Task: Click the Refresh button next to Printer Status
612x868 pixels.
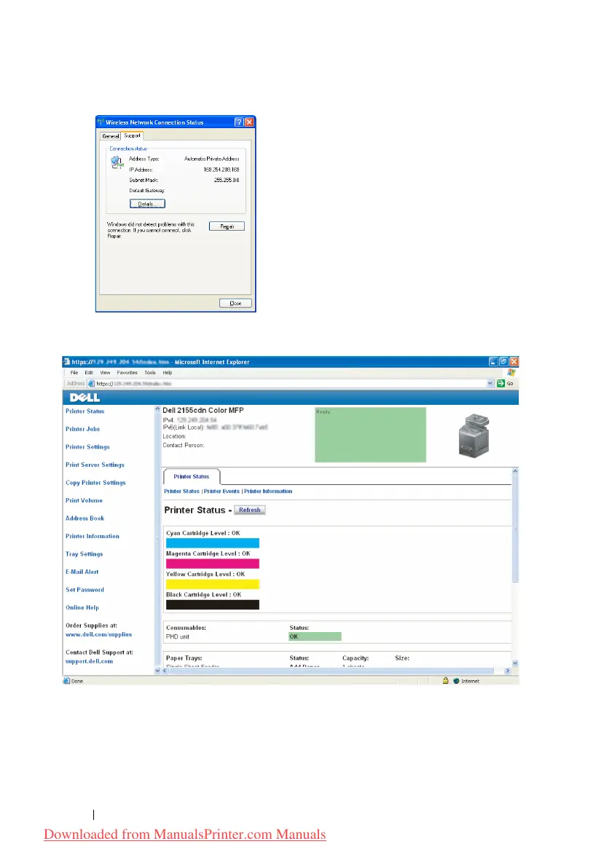Action: coord(250,510)
